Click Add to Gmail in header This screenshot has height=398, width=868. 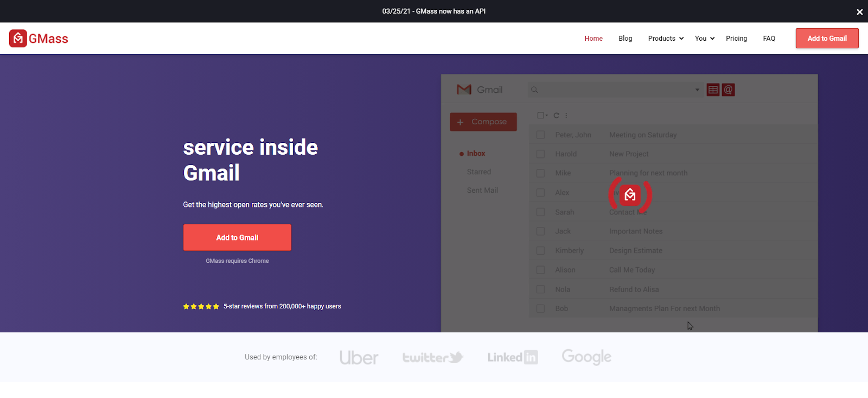(x=827, y=39)
